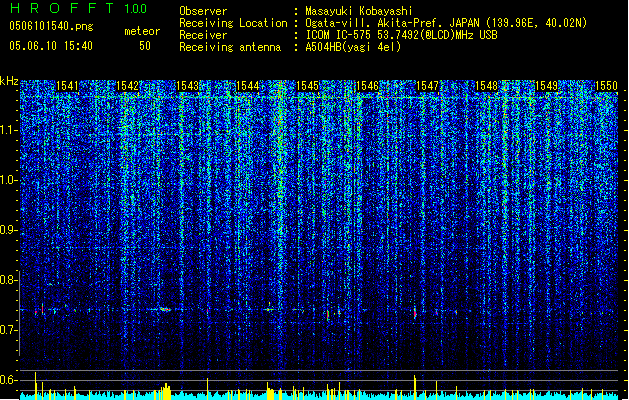Viewport: 629px width, 400px height.
Task: Click the red meteor echo near 1547
Action: (415, 313)
